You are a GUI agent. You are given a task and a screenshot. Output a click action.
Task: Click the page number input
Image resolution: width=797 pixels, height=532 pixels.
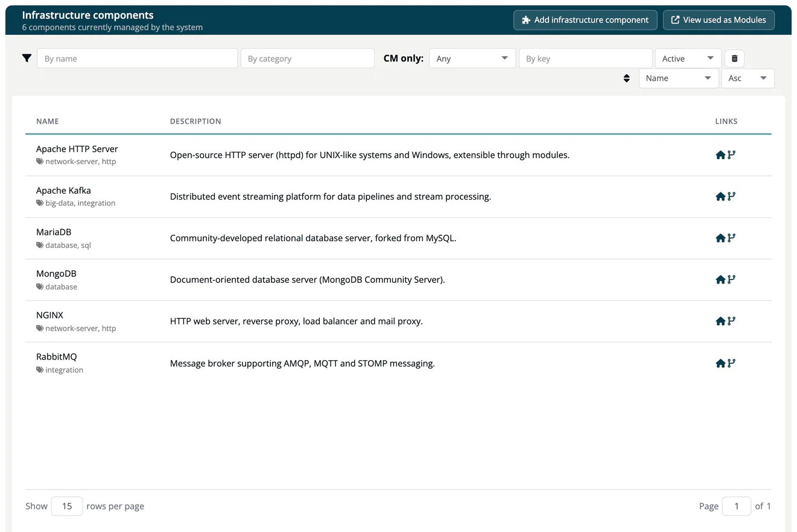[736, 506]
